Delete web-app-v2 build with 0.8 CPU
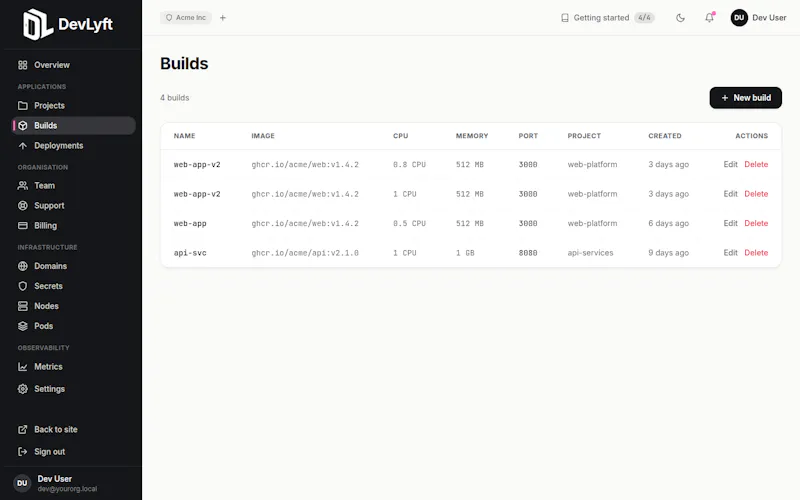 coord(756,164)
